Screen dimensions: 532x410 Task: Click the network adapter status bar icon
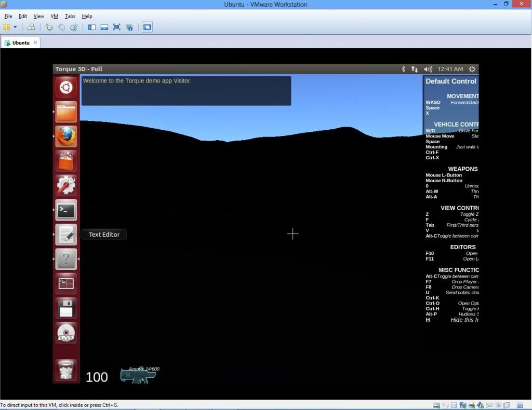coord(463,405)
